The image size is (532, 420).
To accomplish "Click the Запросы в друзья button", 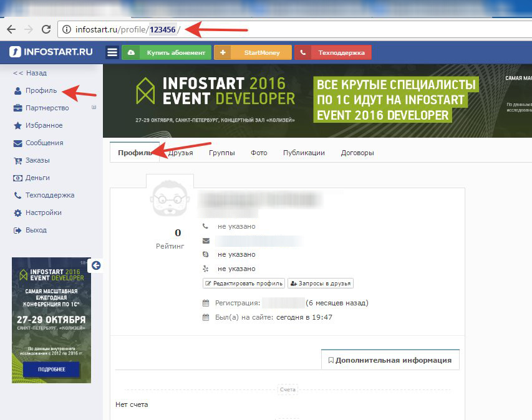I will [321, 284].
